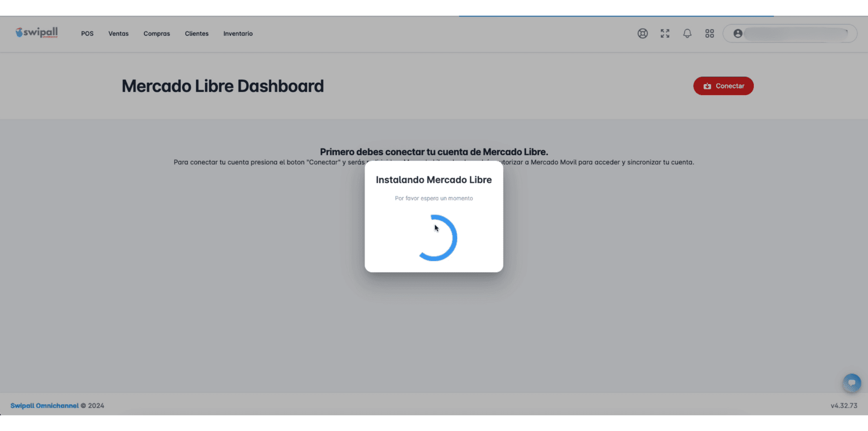This screenshot has width=868, height=431.
Task: Open the notifications bell
Action: 687,33
